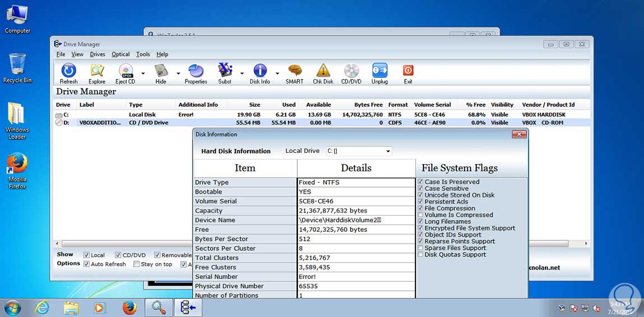Screen dimensions: 644x317
Task: Open the View menu
Action: [77, 54]
